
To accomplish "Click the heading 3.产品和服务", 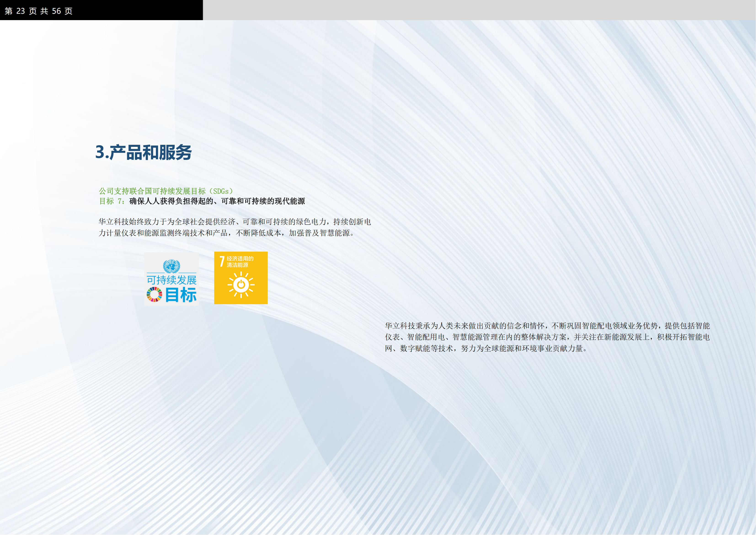I will (x=143, y=152).
